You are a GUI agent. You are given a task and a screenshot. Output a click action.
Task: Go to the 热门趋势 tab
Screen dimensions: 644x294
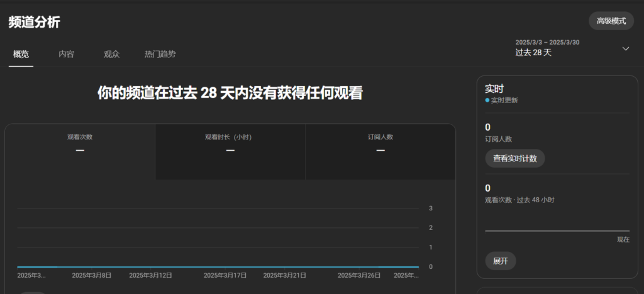(160, 54)
